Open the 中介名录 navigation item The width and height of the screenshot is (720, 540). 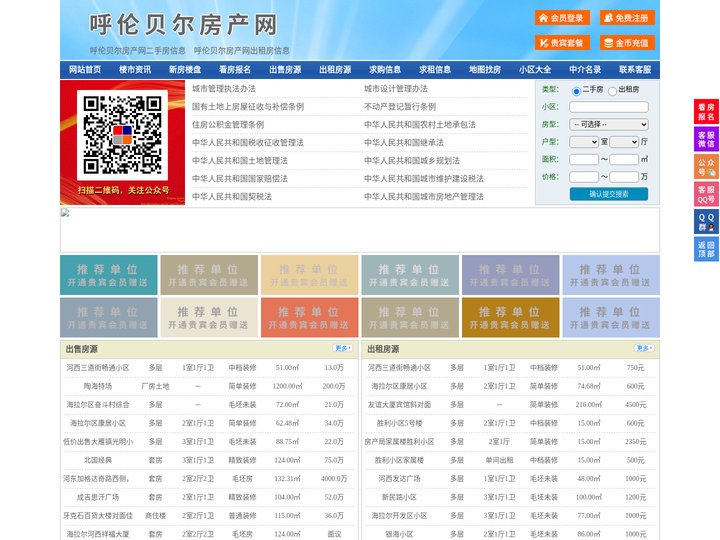pyautogui.click(x=585, y=70)
